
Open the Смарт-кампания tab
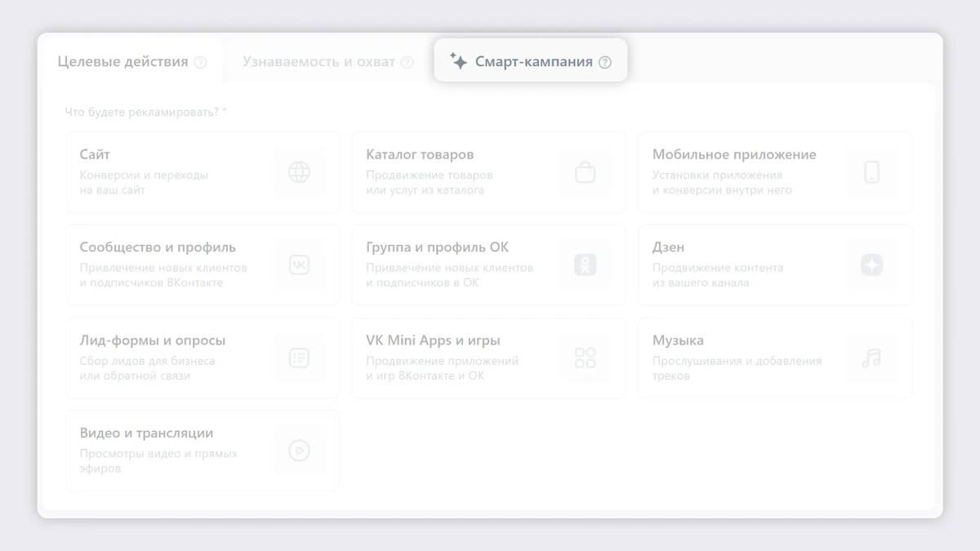pyautogui.click(x=531, y=60)
